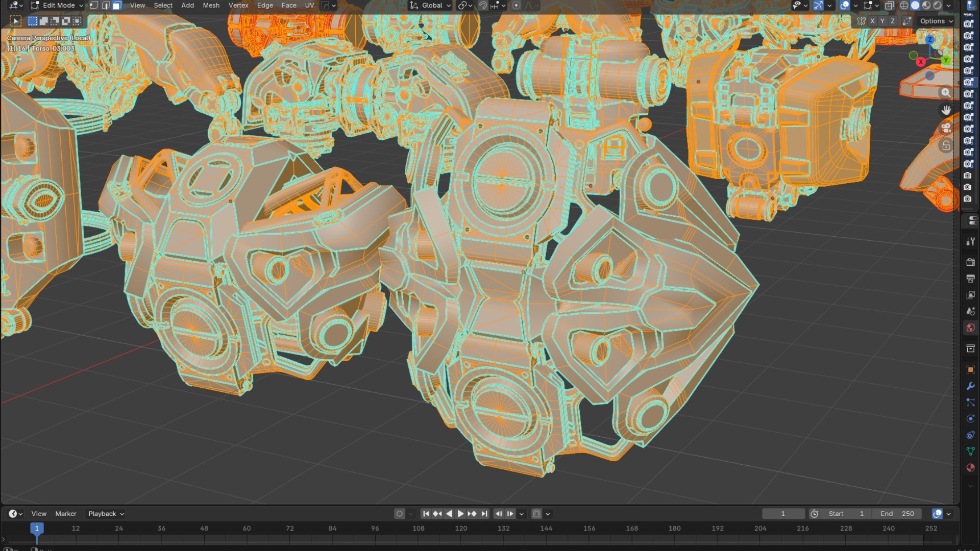The height and width of the screenshot is (551, 980).
Task: Toggle Y axis mesh symmetry
Action: pyautogui.click(x=883, y=21)
